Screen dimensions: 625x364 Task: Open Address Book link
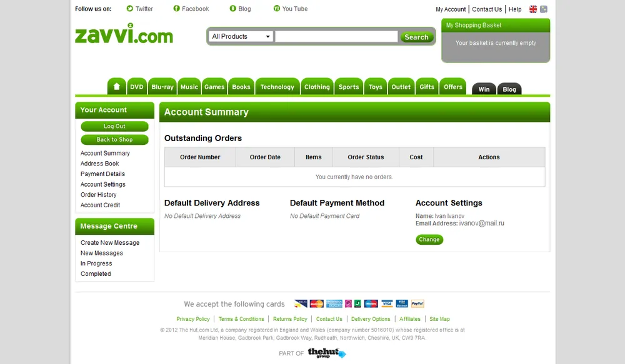pos(99,164)
